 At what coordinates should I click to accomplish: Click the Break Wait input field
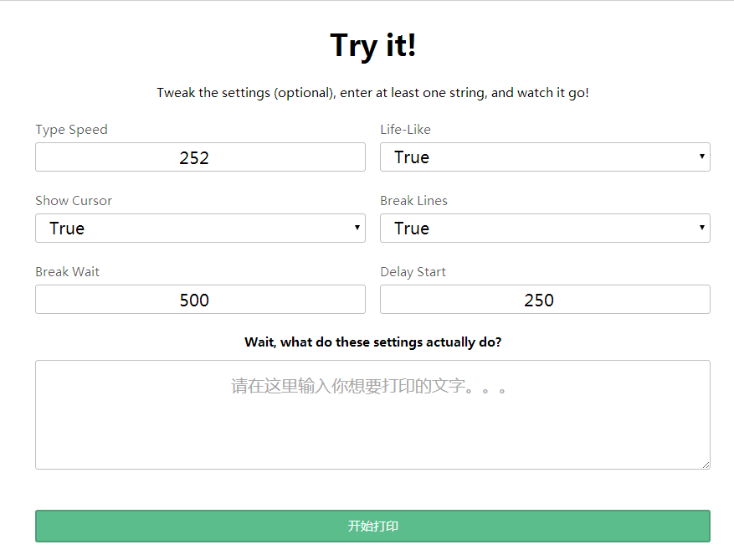tap(200, 300)
